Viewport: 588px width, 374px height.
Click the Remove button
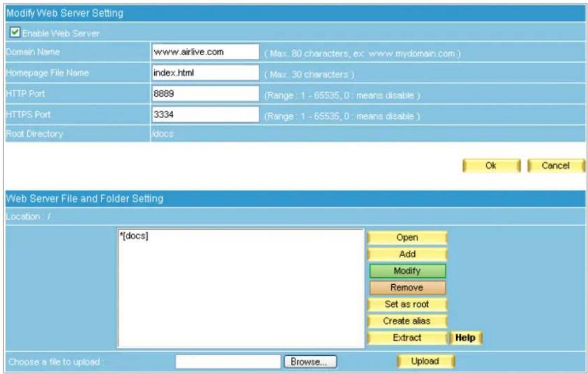(x=407, y=288)
